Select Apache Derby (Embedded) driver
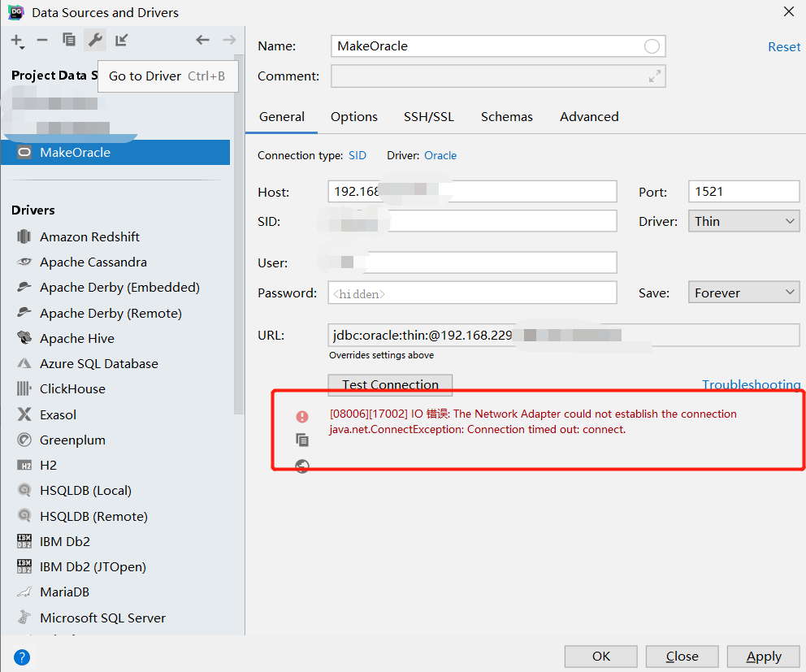The image size is (806, 672). [119, 288]
